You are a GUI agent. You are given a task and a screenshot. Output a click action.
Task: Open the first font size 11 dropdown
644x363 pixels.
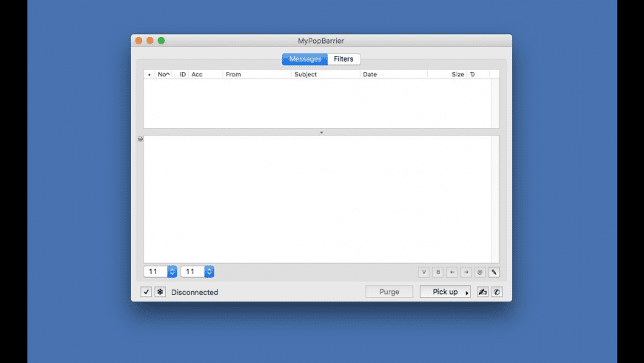160,272
